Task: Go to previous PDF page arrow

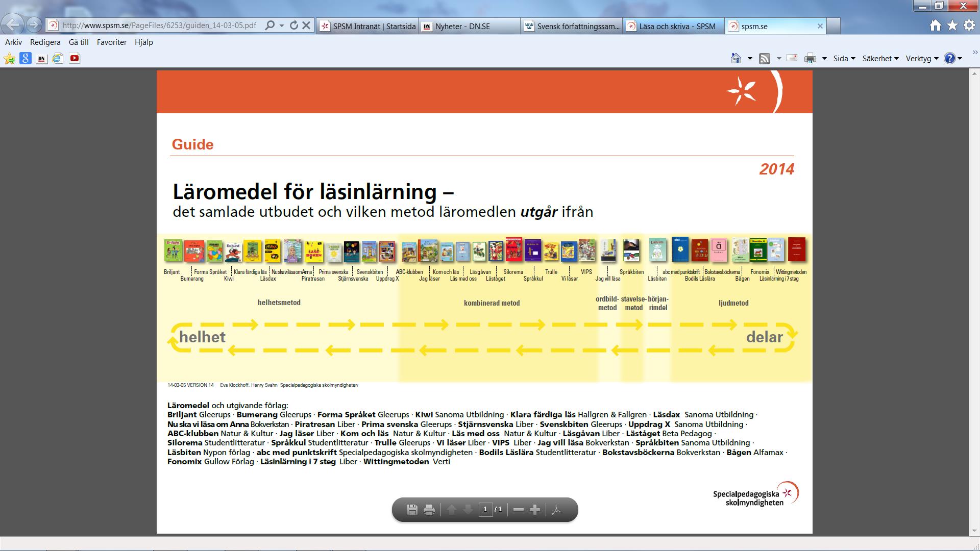Action: coord(452,509)
